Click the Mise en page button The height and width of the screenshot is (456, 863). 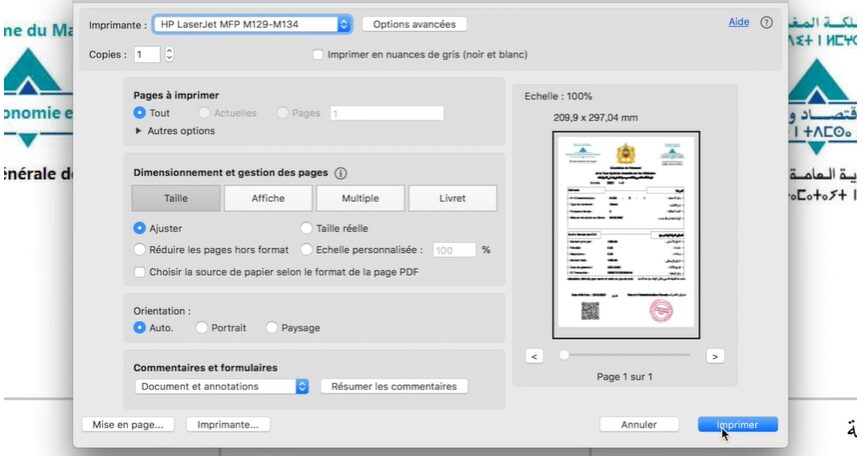pyautogui.click(x=128, y=424)
